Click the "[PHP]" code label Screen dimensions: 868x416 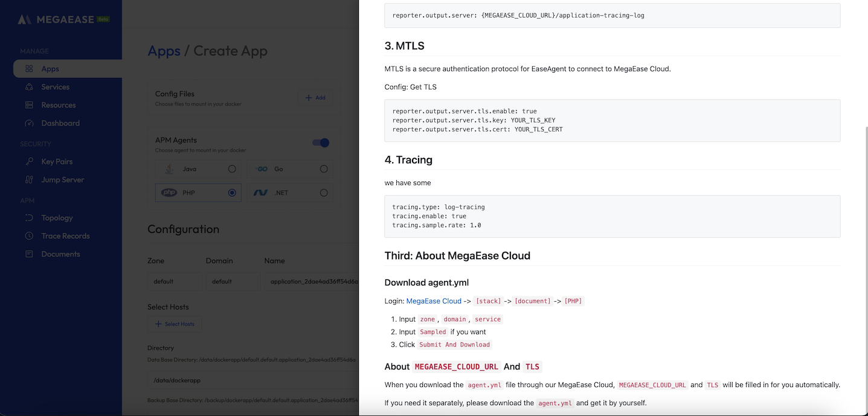[x=573, y=301]
